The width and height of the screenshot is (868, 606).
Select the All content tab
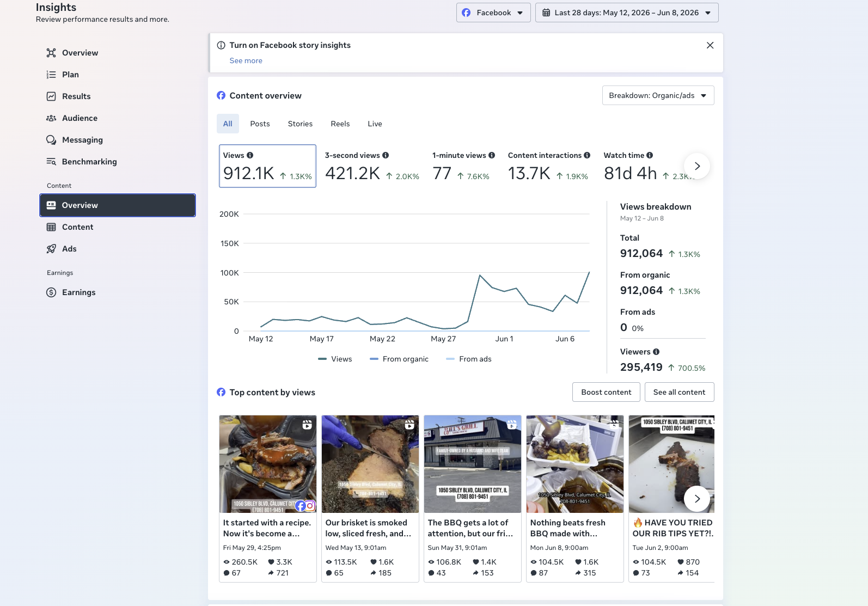[x=228, y=124]
